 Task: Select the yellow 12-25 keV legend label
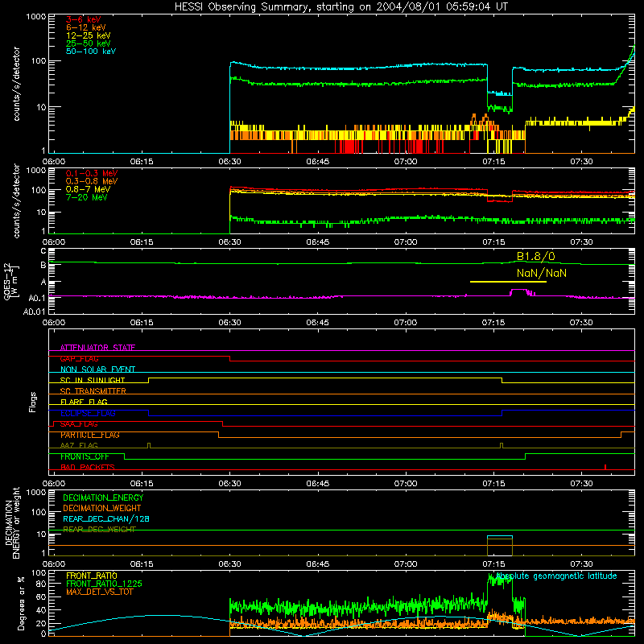(x=89, y=35)
